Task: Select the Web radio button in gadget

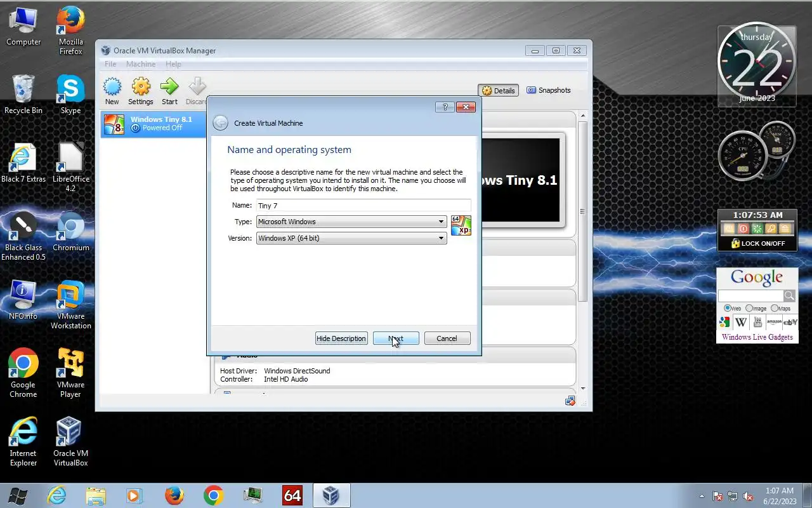Action: click(728, 308)
